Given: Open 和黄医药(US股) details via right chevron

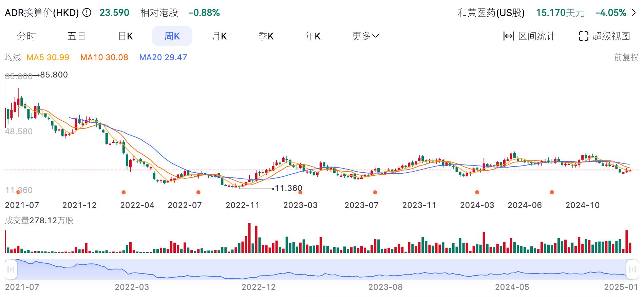Looking at the screenshot, I should point(634,13).
